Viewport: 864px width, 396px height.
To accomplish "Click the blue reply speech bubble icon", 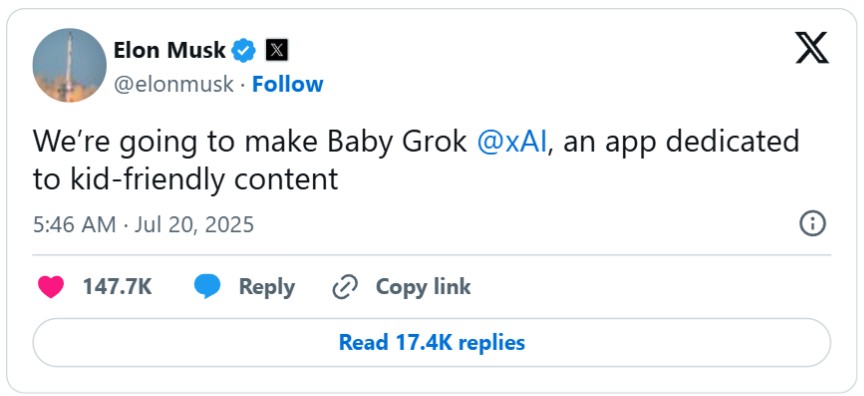I will [x=207, y=287].
